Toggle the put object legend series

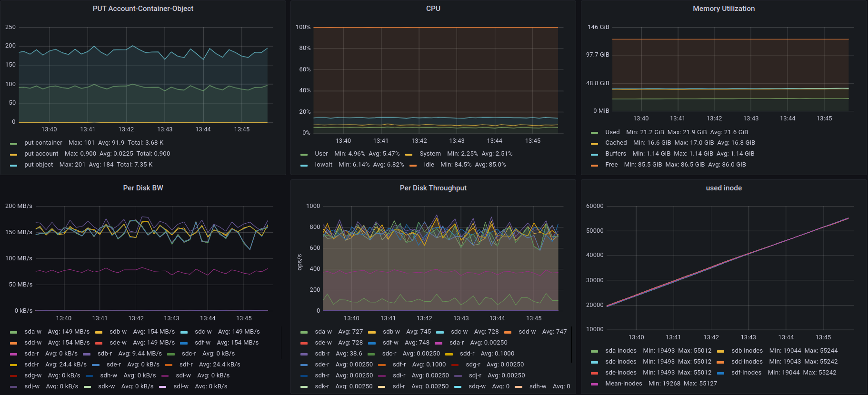tap(39, 165)
